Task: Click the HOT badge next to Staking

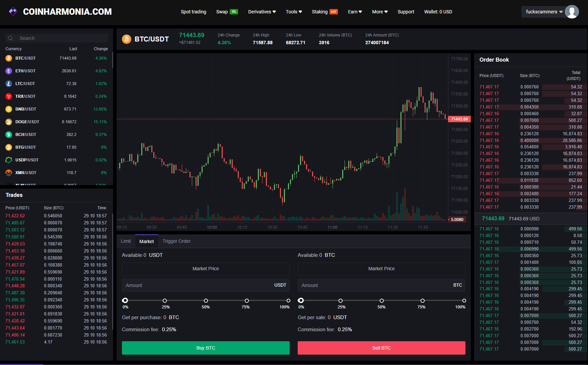Action: (334, 12)
